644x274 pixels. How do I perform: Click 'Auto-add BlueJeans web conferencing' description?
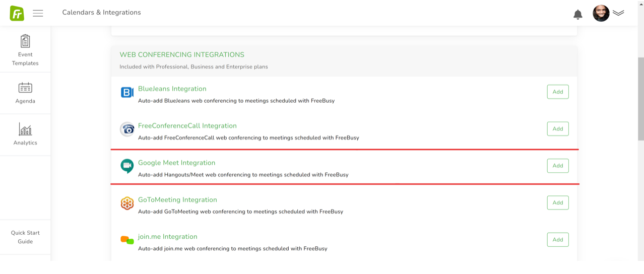pos(236,101)
